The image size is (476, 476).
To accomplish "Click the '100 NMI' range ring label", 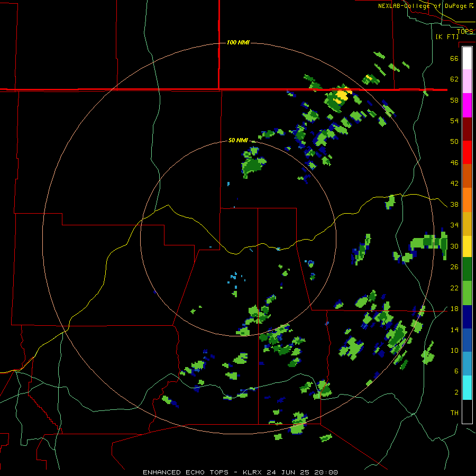I will [x=238, y=42].
